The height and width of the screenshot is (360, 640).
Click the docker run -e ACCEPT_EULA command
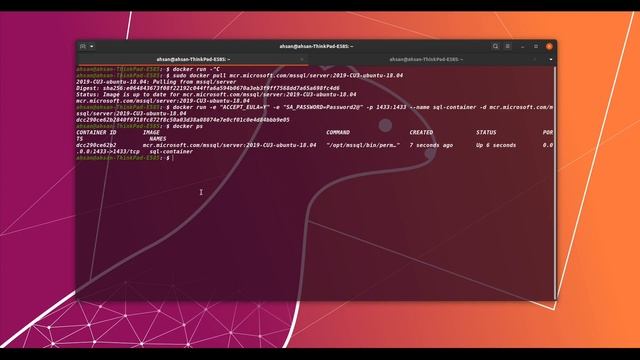point(315,110)
